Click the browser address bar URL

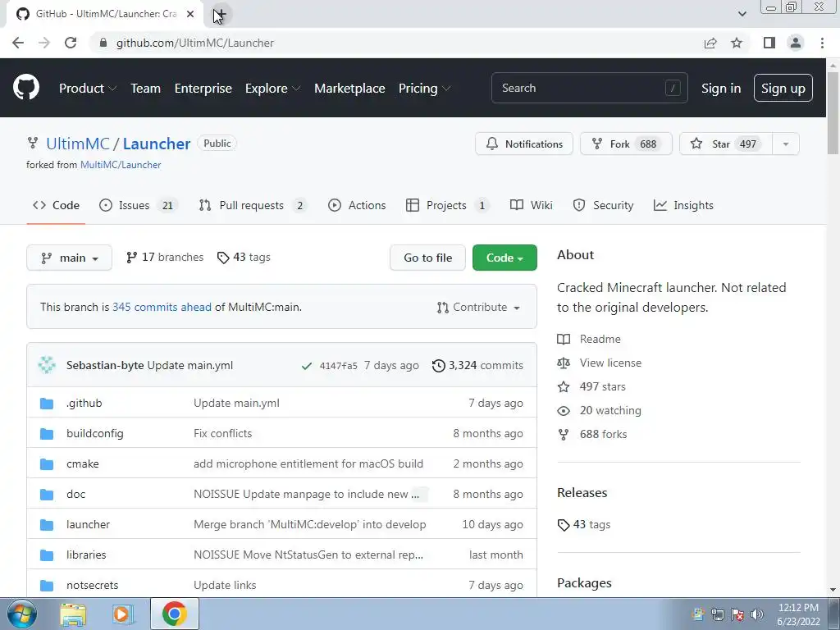point(195,43)
